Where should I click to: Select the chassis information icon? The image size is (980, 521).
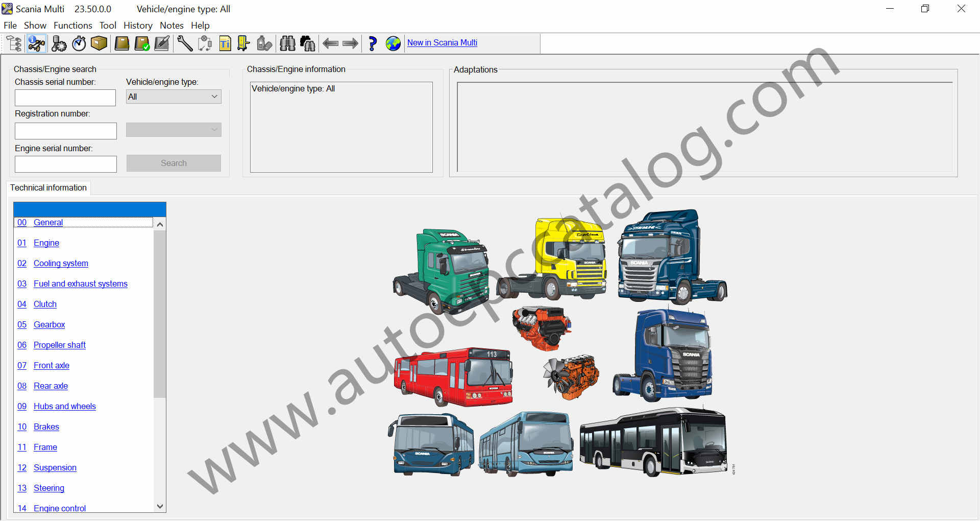36,43
